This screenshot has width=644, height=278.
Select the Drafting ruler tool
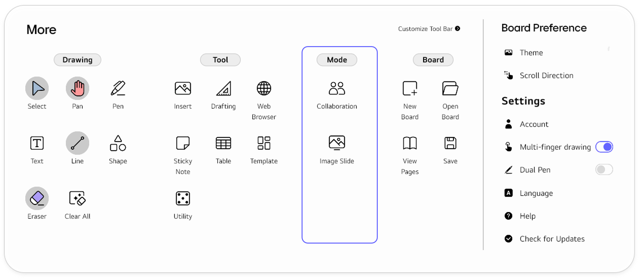pos(223,88)
